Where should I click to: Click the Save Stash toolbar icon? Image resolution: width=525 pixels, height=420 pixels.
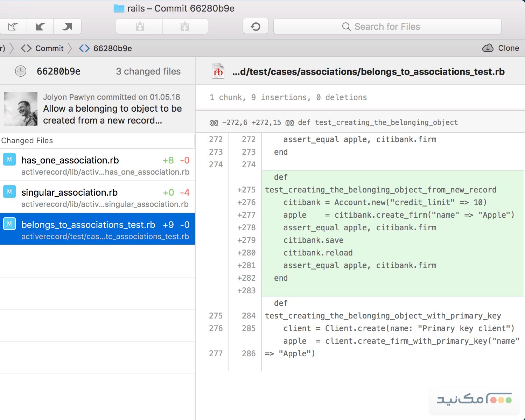140,27
